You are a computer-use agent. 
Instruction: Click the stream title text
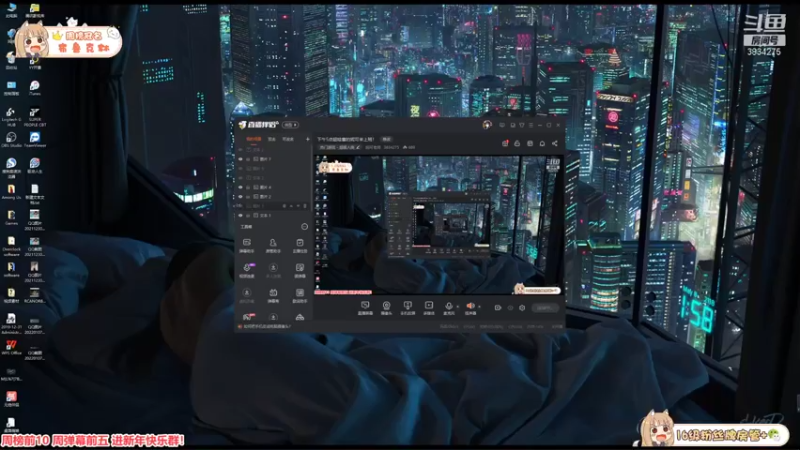345,139
